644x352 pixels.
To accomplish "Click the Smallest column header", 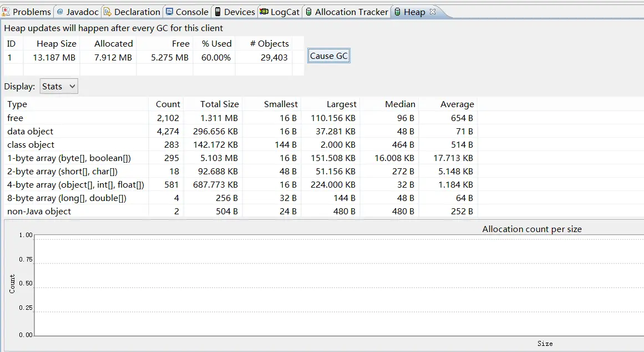I will 271,104.
